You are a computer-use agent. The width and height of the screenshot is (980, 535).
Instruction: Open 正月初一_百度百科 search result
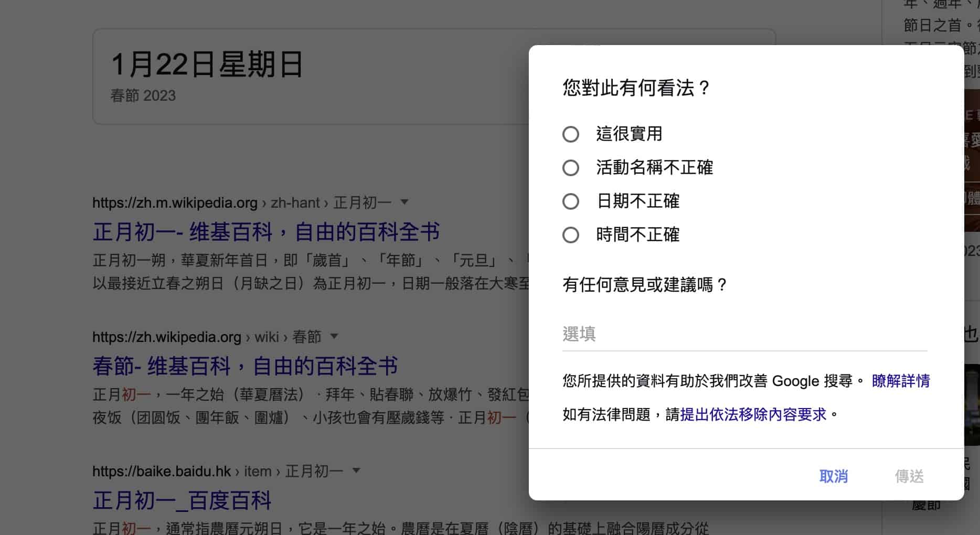pyautogui.click(x=182, y=500)
